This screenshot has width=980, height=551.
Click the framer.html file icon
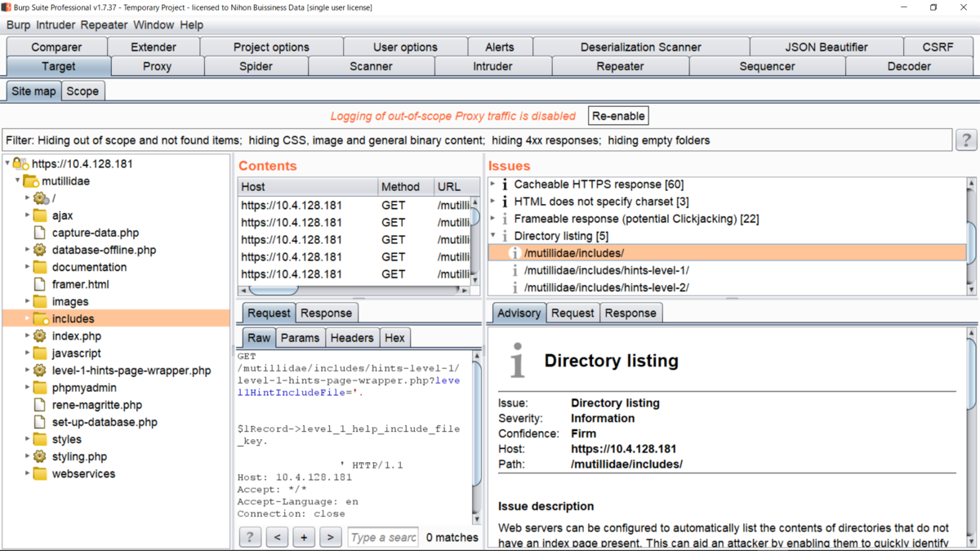[39, 284]
